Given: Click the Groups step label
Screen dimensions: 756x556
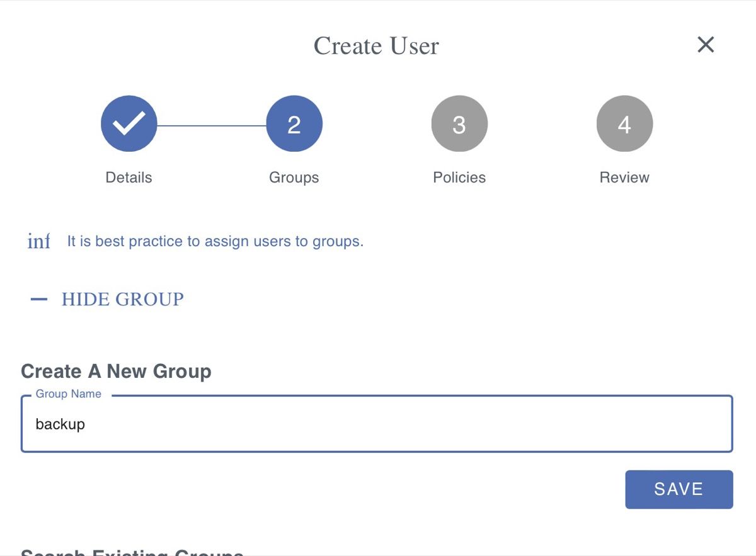Looking at the screenshot, I should click(294, 178).
